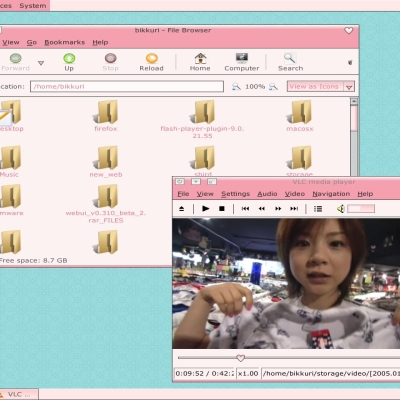Click the second VLC titlebar button
Viewport: 400px width, 400px height.
coord(196,181)
